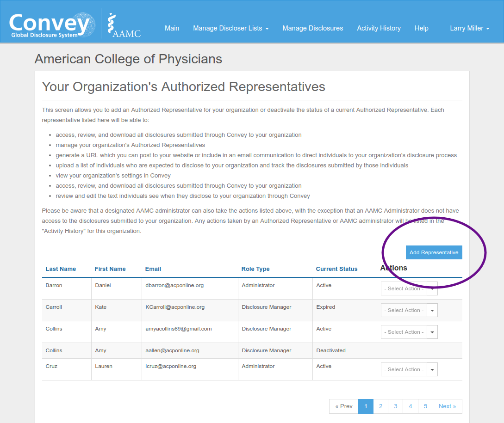Click the caret arrow in Kate Carroll's action box
The image size is (504, 423).
pos(432,310)
